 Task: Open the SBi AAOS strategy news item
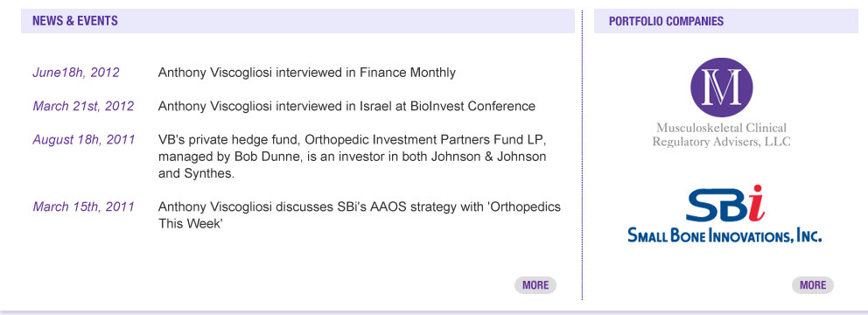click(360, 215)
